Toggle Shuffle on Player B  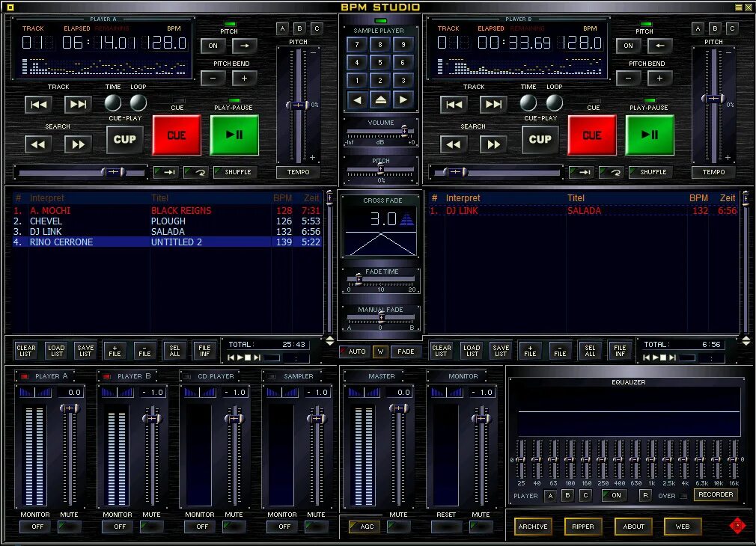(x=650, y=172)
